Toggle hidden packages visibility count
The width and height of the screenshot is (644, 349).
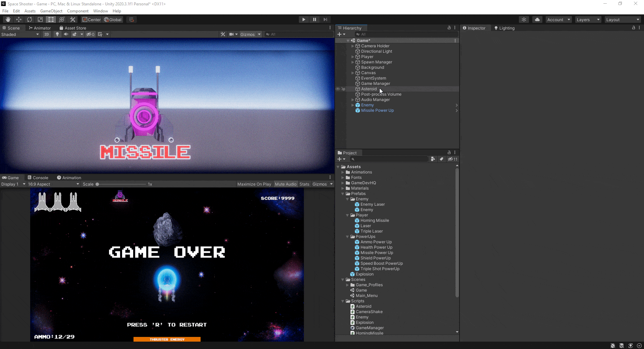[452, 159]
